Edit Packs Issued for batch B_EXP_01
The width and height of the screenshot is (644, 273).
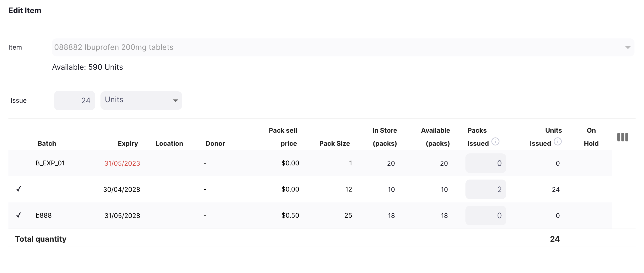tap(486, 163)
